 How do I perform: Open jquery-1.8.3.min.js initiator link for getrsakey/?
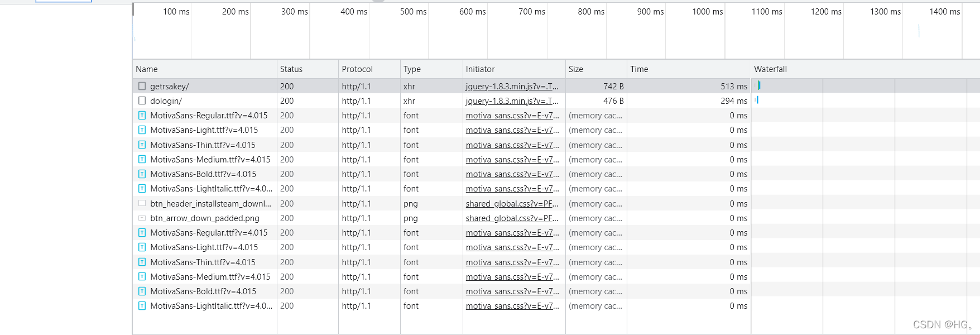click(x=512, y=87)
